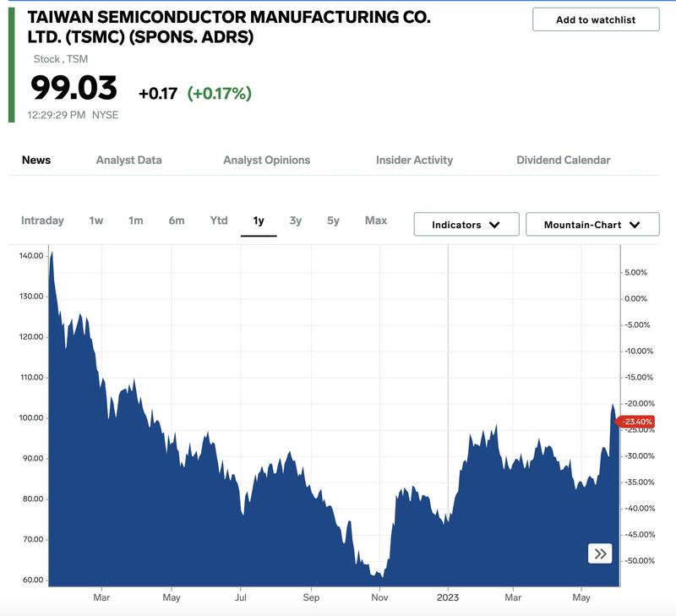The width and height of the screenshot is (676, 616).
Task: Open the Analyst Opinions tab
Action: 266,160
